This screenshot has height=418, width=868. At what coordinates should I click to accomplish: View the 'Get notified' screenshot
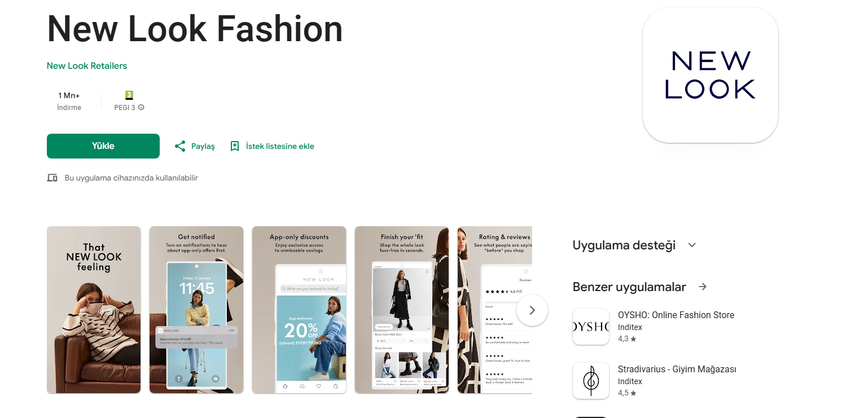pos(196,310)
